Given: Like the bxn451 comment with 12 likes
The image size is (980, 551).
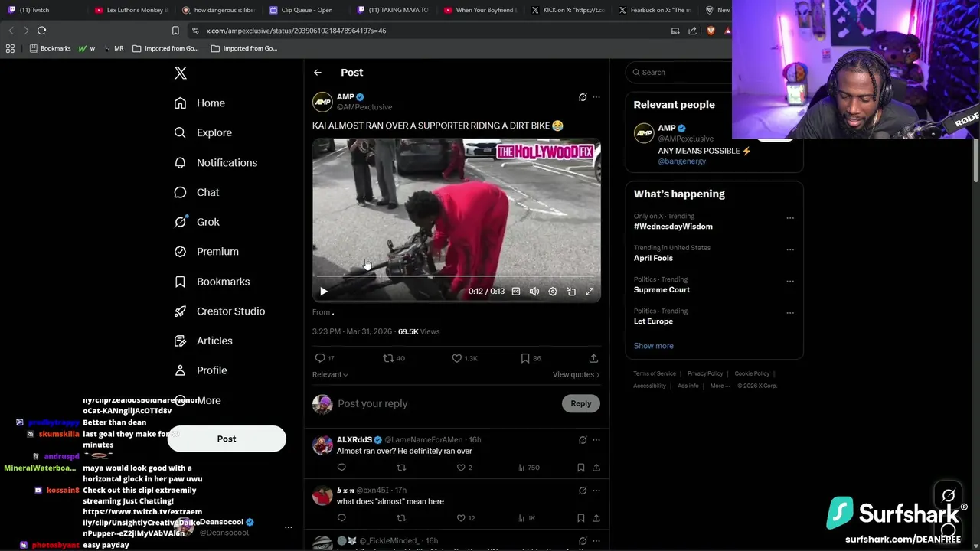Looking at the screenshot, I should [x=461, y=518].
